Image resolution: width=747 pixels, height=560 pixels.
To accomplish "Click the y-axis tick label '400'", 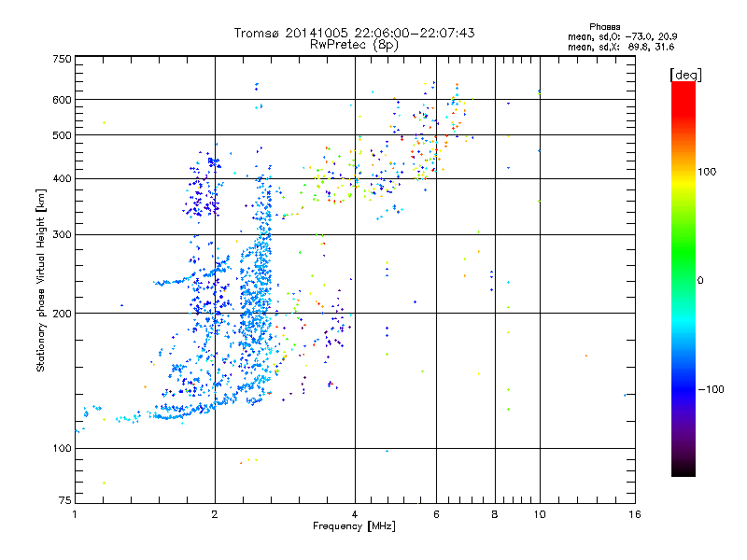I will [x=62, y=179].
